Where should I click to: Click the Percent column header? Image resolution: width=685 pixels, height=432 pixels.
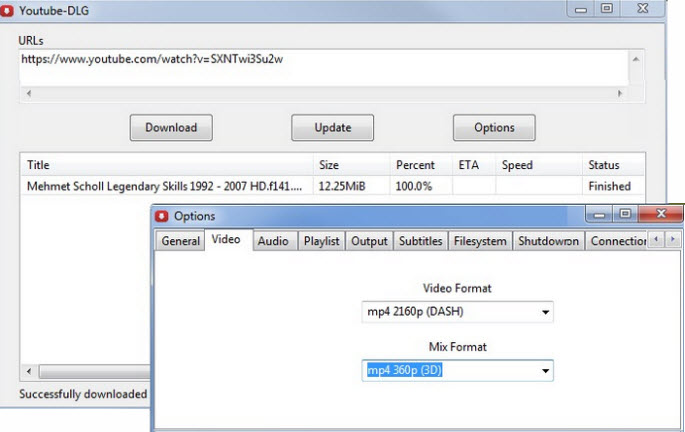pyautogui.click(x=421, y=165)
